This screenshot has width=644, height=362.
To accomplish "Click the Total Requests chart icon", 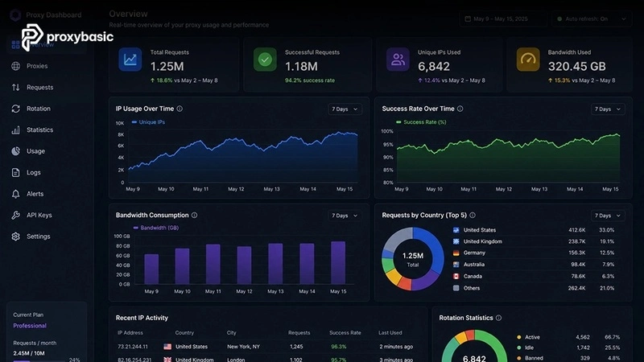I will click(x=130, y=60).
